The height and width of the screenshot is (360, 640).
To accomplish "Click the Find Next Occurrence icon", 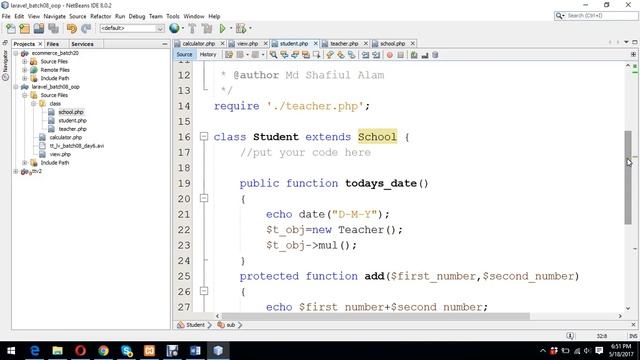I will tap(295, 55).
